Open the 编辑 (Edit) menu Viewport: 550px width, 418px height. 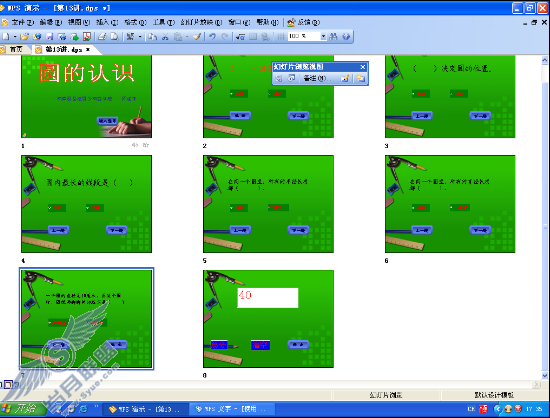(51, 22)
